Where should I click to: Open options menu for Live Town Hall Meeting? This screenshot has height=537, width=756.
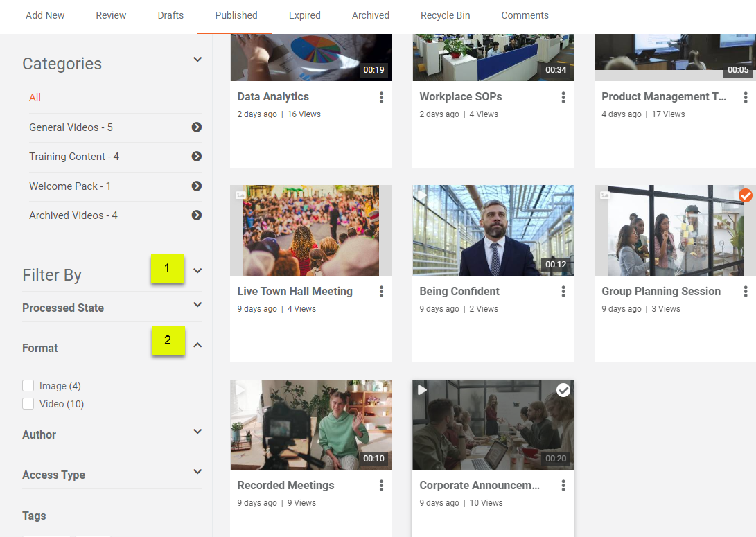(x=381, y=292)
